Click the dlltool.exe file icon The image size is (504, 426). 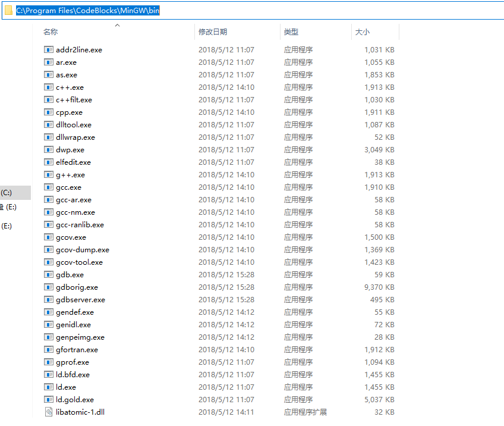coord(49,124)
